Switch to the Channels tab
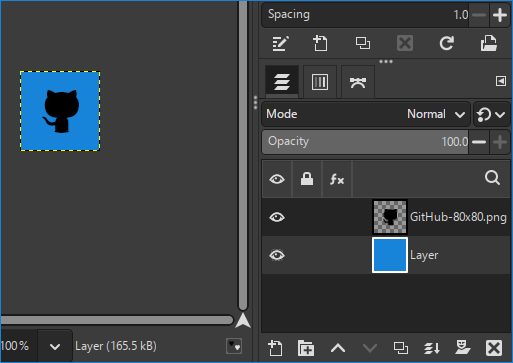 tap(320, 82)
